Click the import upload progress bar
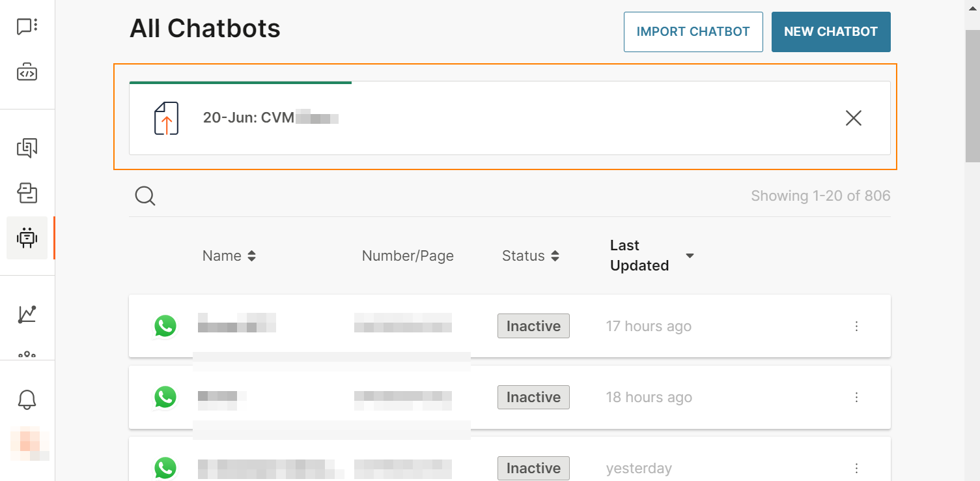Viewport: 980px width, 481px height. [240, 83]
